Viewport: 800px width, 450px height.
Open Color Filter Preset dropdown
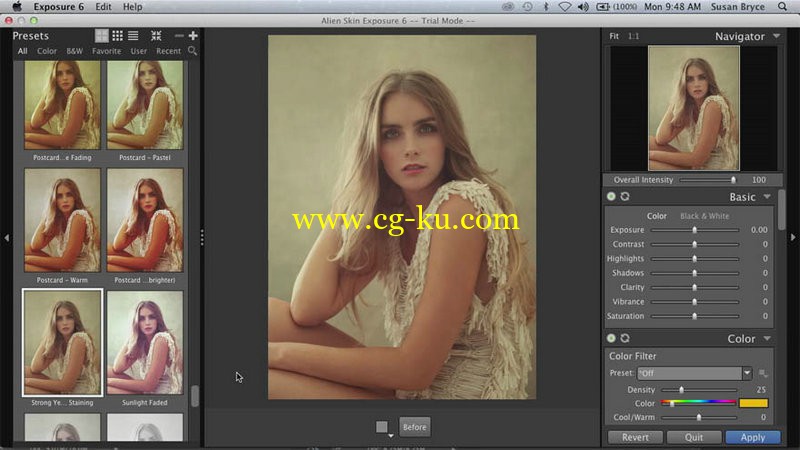[694, 373]
